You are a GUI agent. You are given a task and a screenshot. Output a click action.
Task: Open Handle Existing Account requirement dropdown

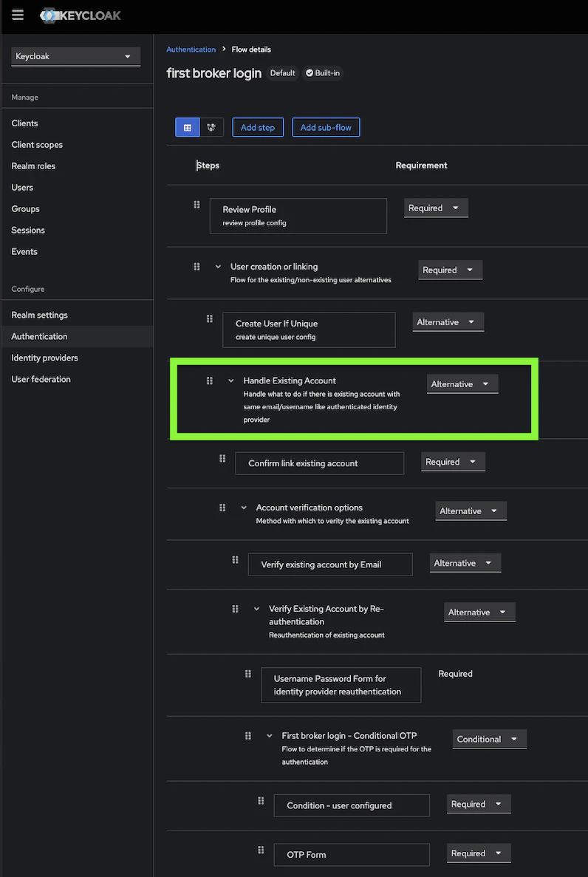(462, 384)
